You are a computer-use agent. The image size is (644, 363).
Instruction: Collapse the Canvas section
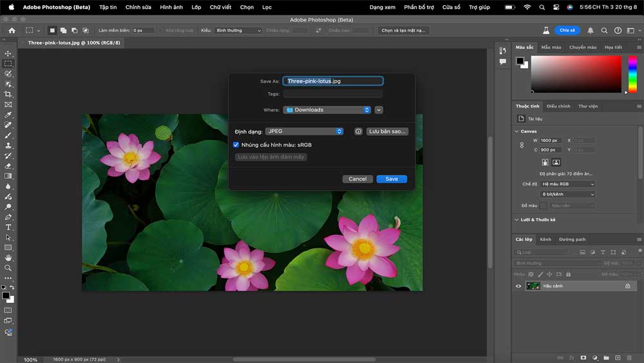(516, 132)
